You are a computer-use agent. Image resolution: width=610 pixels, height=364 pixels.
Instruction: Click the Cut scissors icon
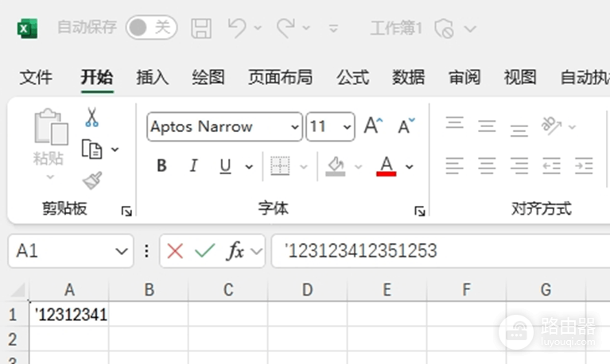91,118
